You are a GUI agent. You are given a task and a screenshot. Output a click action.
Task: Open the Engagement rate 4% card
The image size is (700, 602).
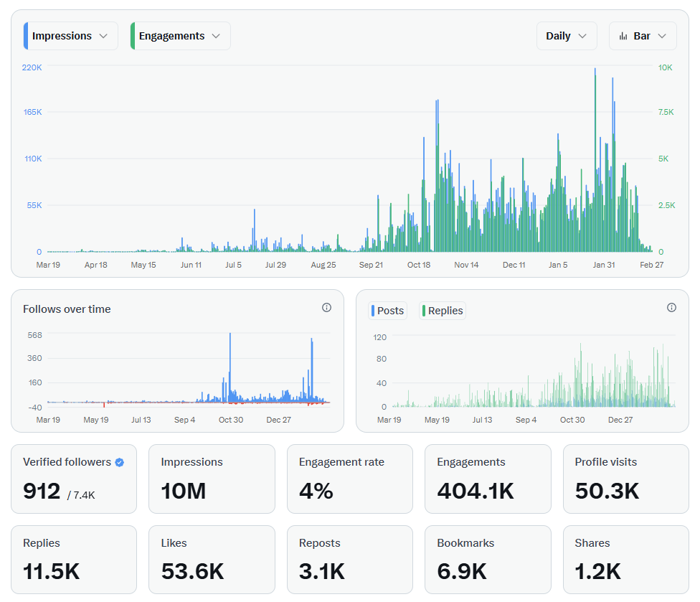[349, 479]
